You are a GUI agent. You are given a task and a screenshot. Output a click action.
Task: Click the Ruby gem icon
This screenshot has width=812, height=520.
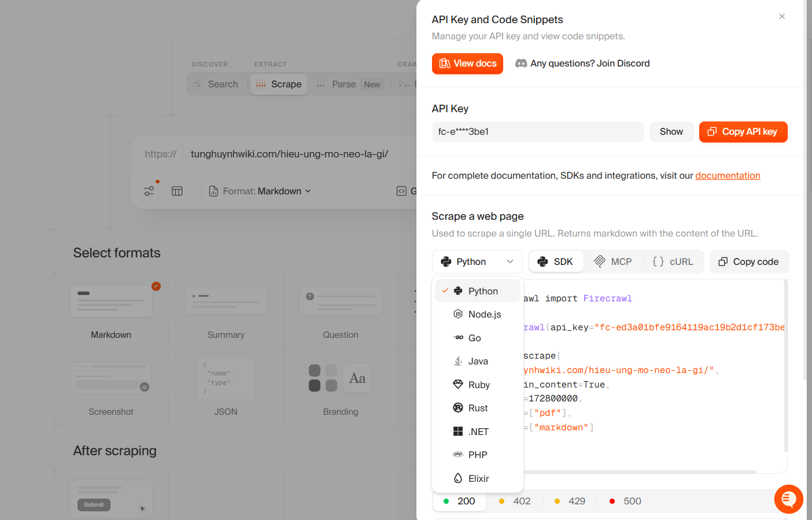pyautogui.click(x=458, y=385)
